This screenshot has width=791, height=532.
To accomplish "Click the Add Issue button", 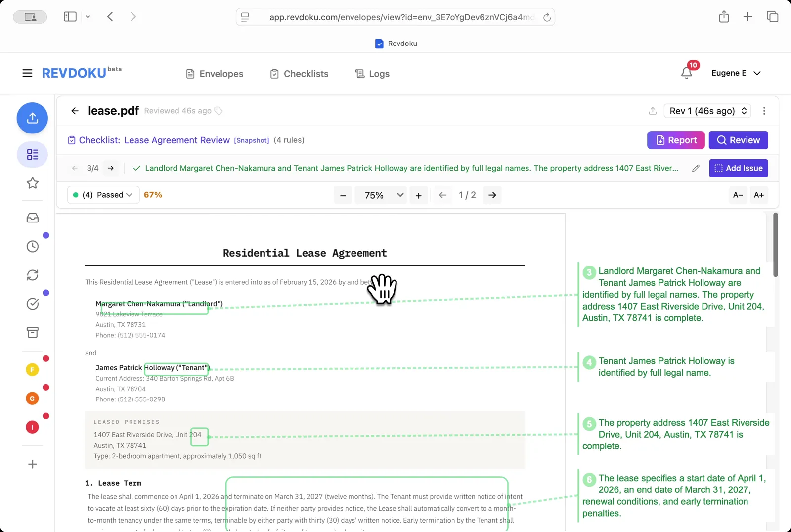I will [738, 168].
